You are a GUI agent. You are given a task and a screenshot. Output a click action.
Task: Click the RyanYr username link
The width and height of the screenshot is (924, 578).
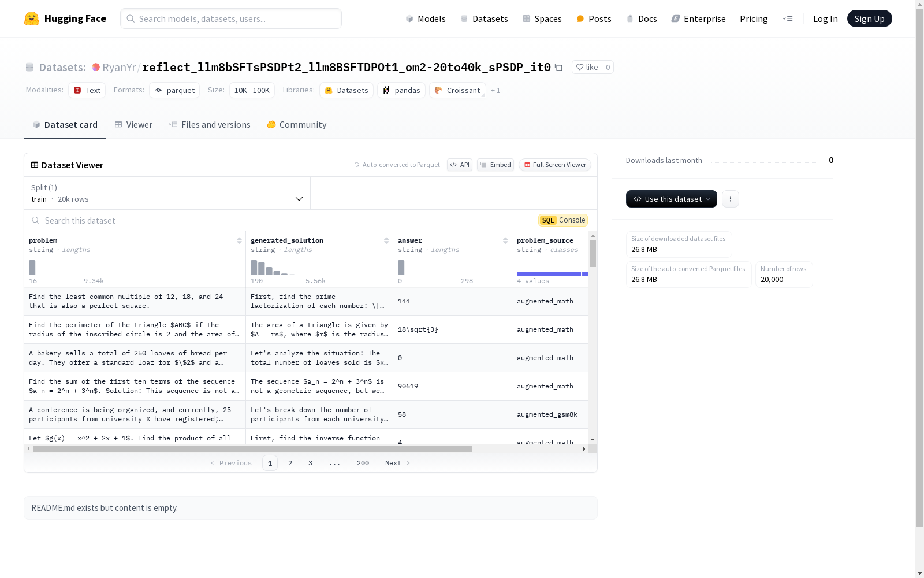tap(119, 67)
